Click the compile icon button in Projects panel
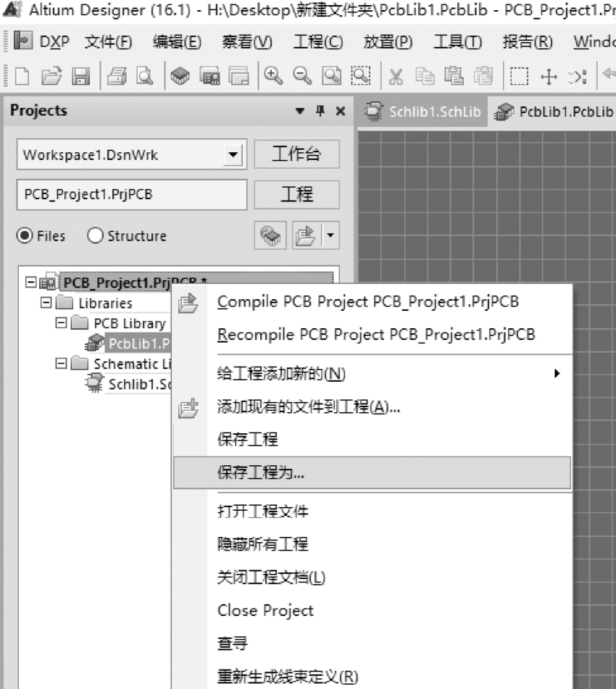The image size is (616, 689). click(270, 235)
